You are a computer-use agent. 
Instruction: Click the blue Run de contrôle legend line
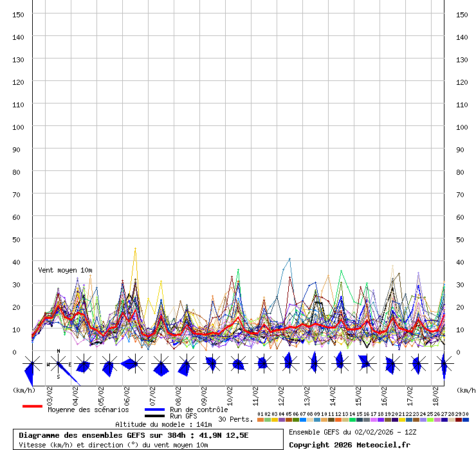[154, 410]
